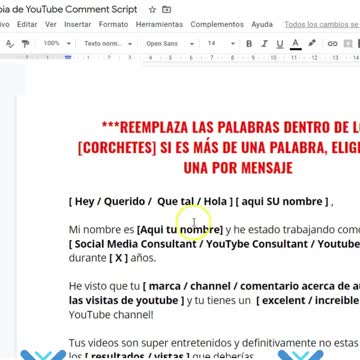Click the move to folder icon

[x=166, y=10]
